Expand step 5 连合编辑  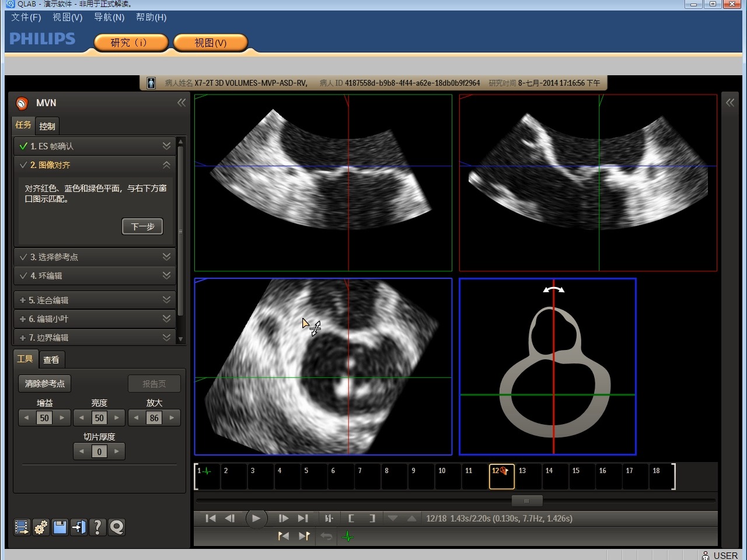[166, 300]
